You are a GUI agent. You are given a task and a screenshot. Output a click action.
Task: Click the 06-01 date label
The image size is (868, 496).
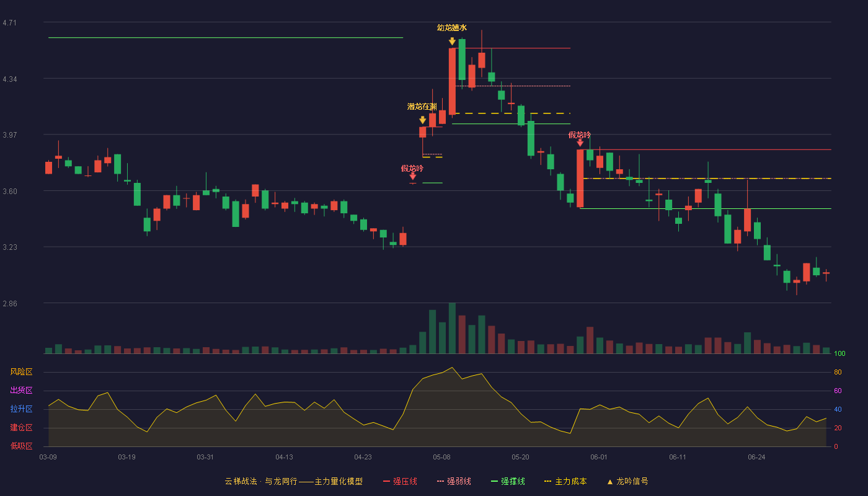pos(599,457)
